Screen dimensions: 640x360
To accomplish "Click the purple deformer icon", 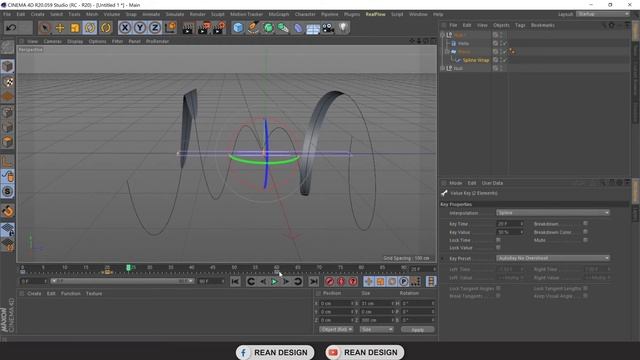I will 298,28.
